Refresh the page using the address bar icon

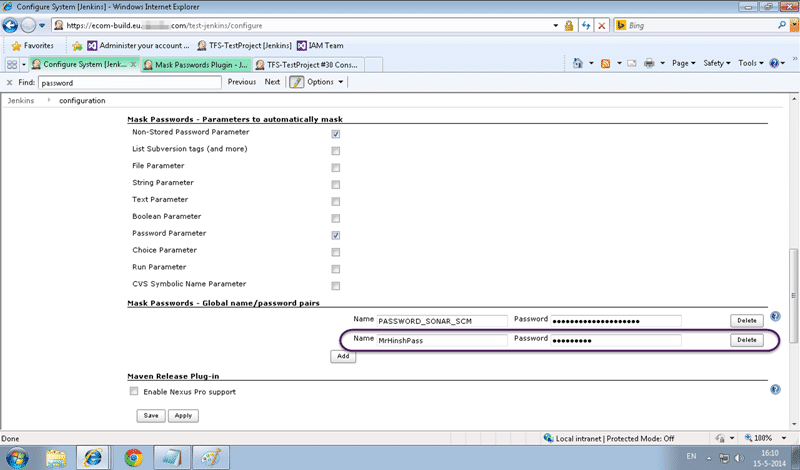click(586, 26)
